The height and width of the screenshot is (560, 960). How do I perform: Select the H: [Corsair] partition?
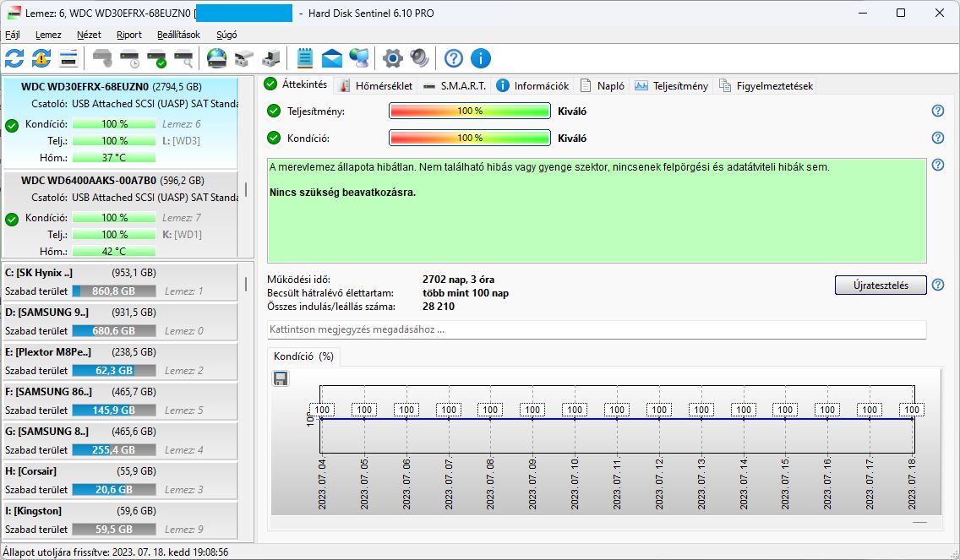(x=121, y=481)
